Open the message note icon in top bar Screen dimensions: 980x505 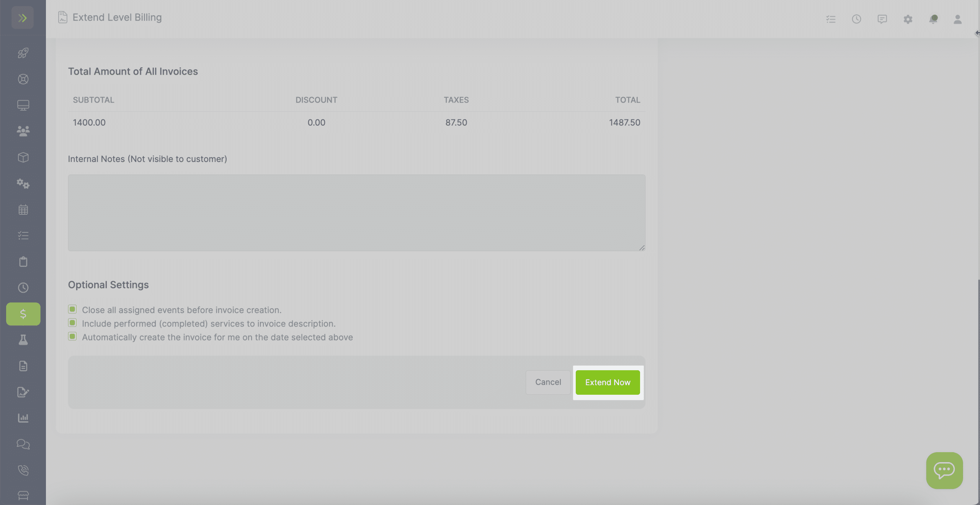coord(882,19)
